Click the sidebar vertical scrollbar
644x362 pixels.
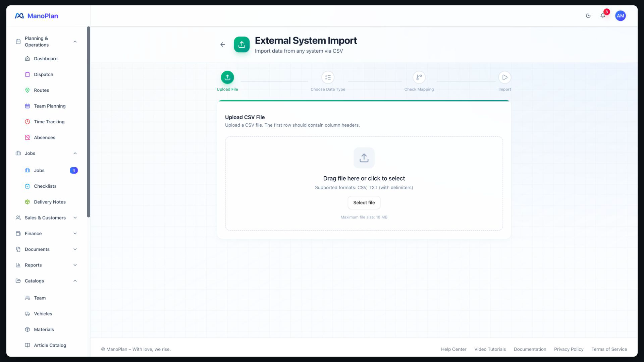click(x=89, y=122)
